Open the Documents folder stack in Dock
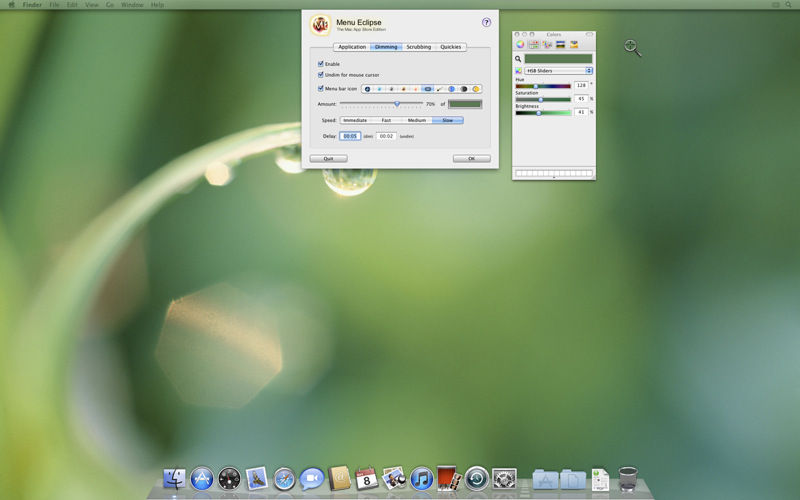The image size is (800, 500). [x=573, y=480]
